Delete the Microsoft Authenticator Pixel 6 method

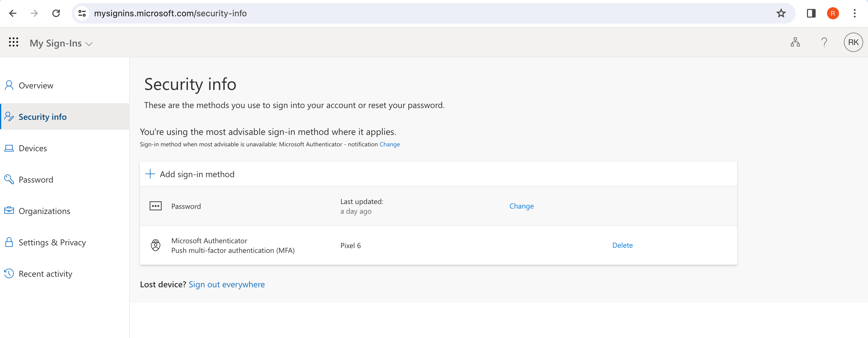coord(622,245)
